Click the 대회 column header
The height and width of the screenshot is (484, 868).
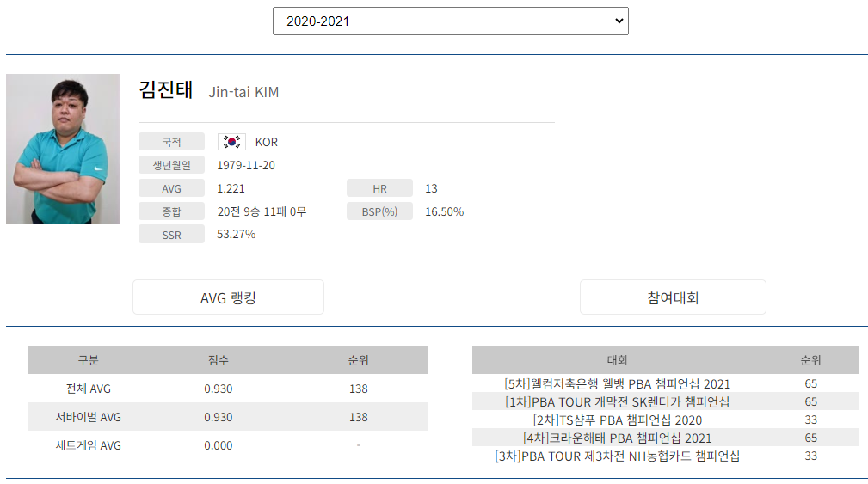[x=617, y=360]
